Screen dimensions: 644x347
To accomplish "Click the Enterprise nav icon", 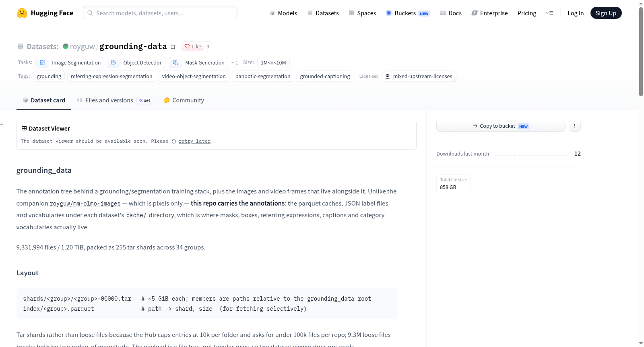I will [x=475, y=13].
